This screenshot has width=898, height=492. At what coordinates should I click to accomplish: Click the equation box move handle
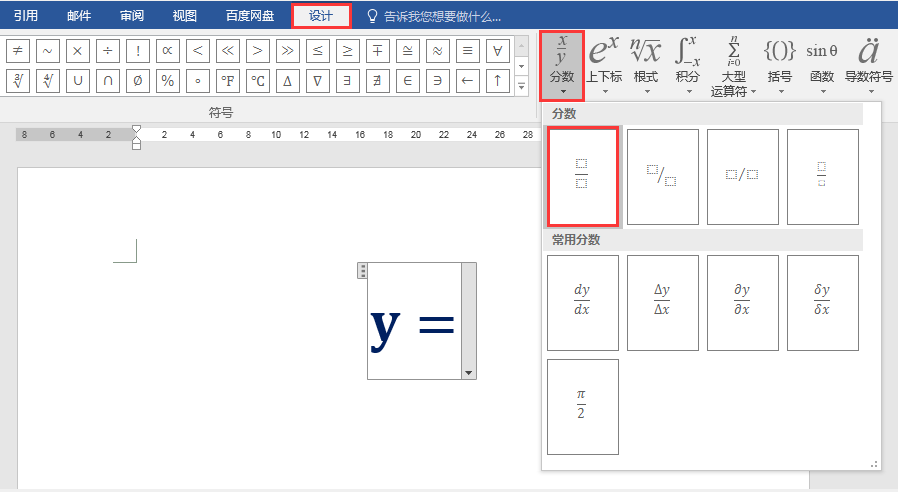[x=362, y=270]
